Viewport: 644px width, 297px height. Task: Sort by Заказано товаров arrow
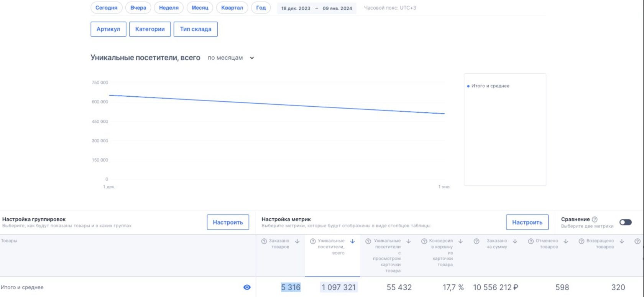pos(297,241)
